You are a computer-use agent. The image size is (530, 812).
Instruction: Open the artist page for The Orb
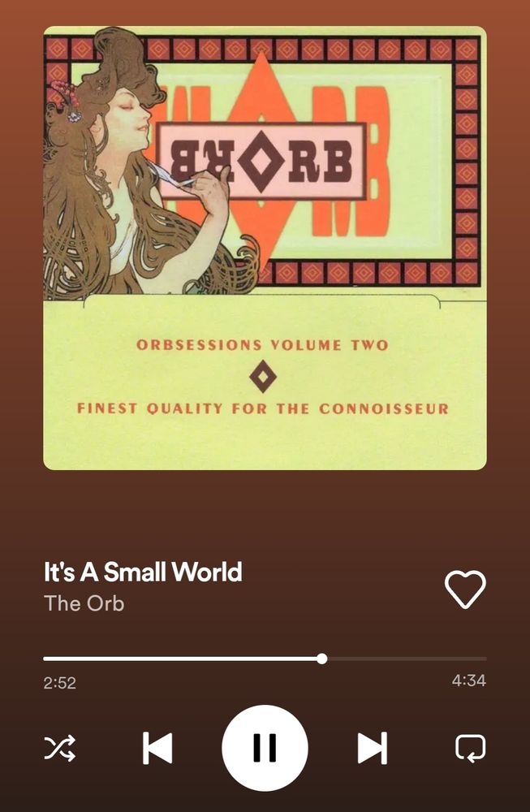[84, 603]
